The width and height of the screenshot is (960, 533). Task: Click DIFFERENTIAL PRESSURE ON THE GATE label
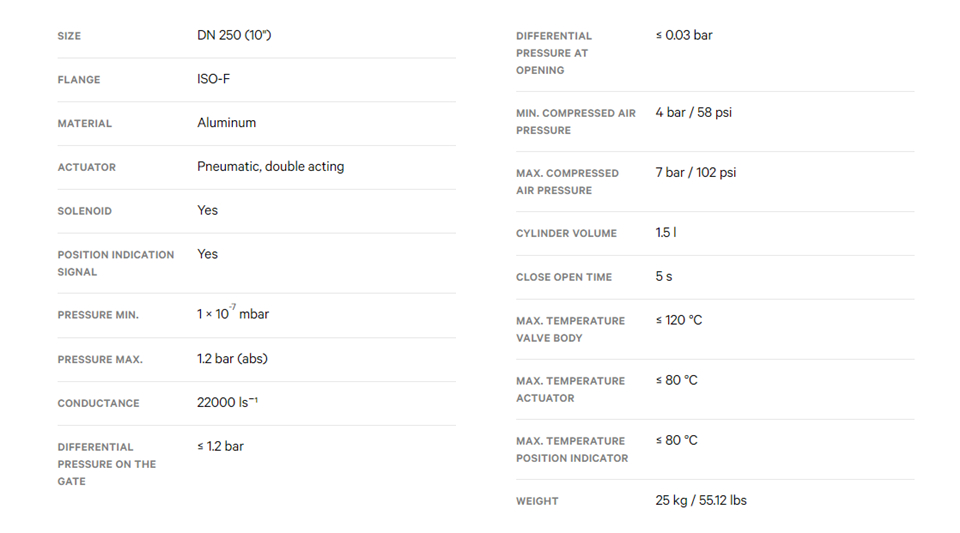point(107,464)
